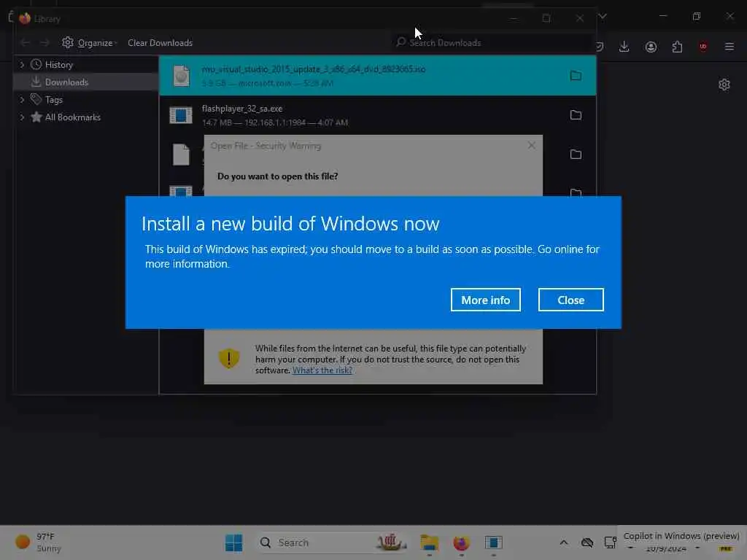747x560 pixels.
Task: Go back in the Library window
Action: (x=26, y=43)
